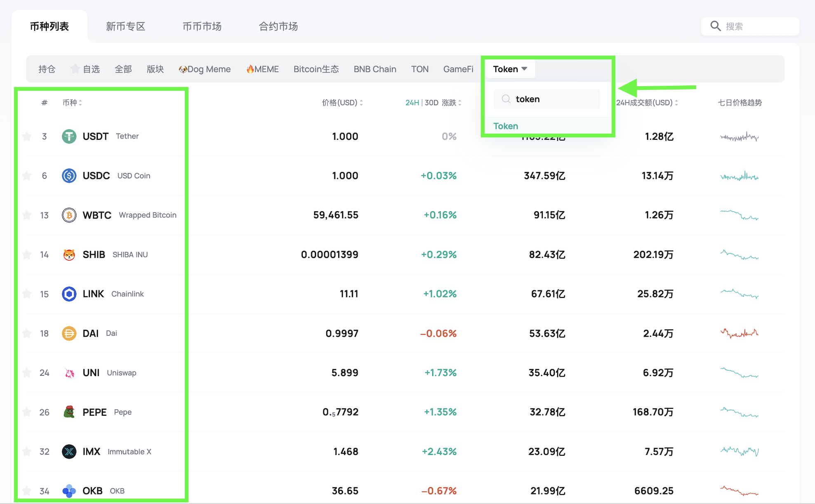815x504 pixels.
Task: Open USDT seven-day trend chart
Action: (740, 137)
